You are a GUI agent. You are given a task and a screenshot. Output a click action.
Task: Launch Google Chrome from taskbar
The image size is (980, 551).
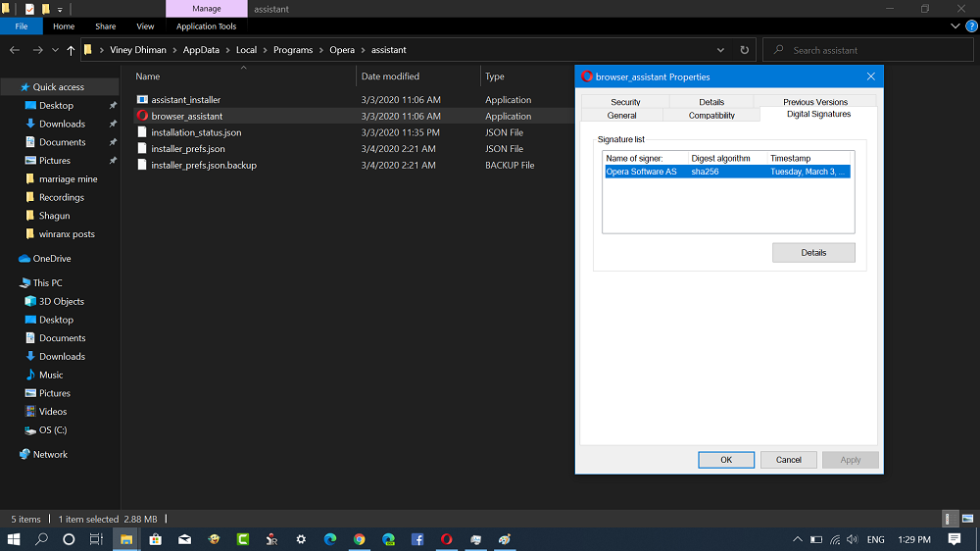coord(359,539)
